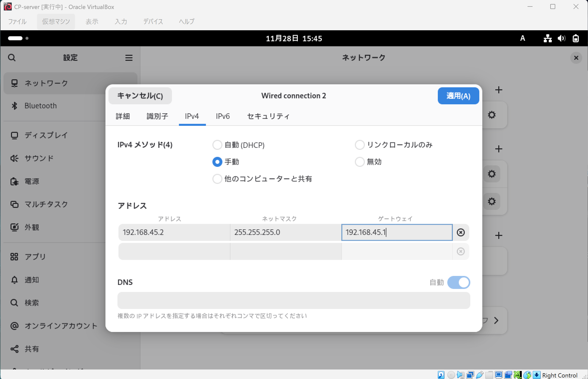The width and height of the screenshot is (588, 379).
Task: Delete the 192.168.45.2 address row
Action: (x=461, y=232)
